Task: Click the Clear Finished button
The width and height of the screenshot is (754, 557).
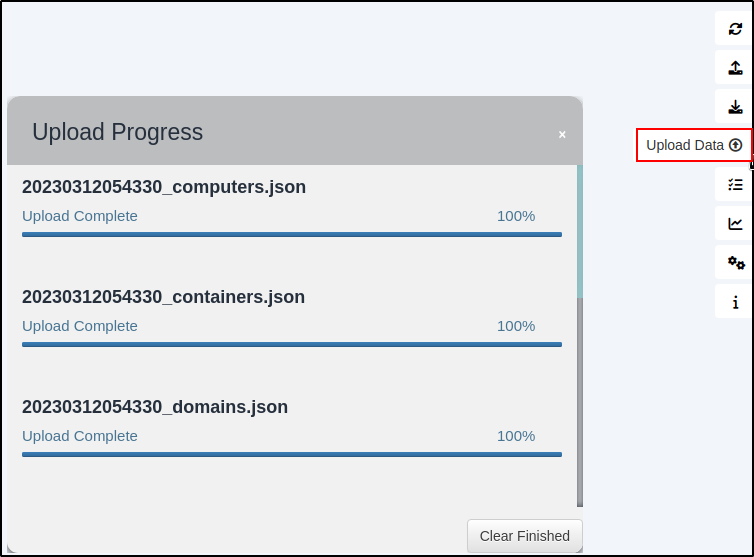Action: [525, 536]
